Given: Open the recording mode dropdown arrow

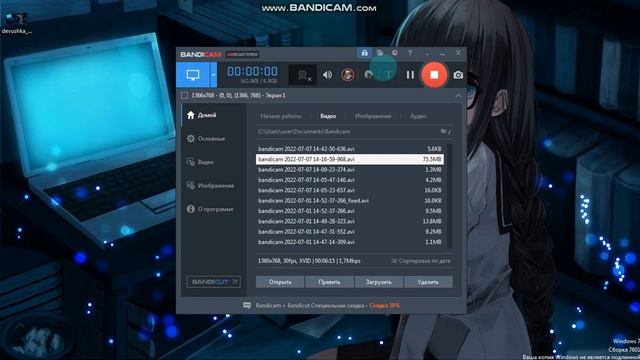Looking at the screenshot, I should click(x=213, y=75).
